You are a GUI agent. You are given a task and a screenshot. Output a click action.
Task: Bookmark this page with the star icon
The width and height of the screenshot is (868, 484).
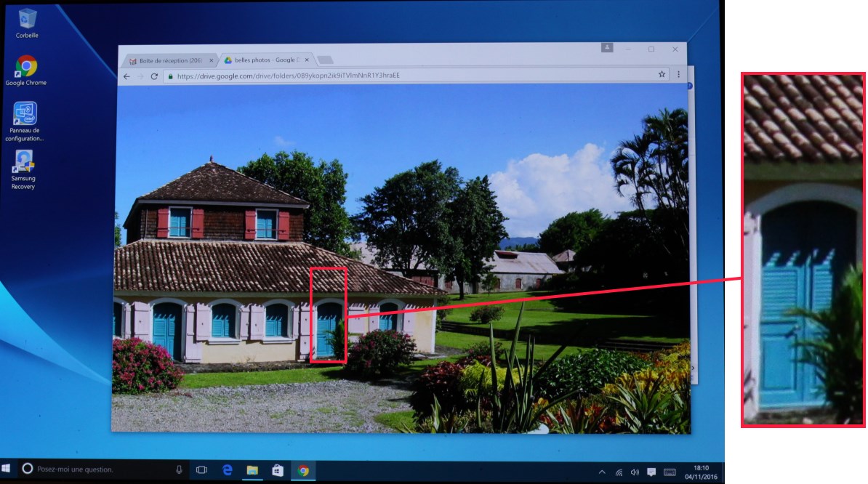(662, 74)
